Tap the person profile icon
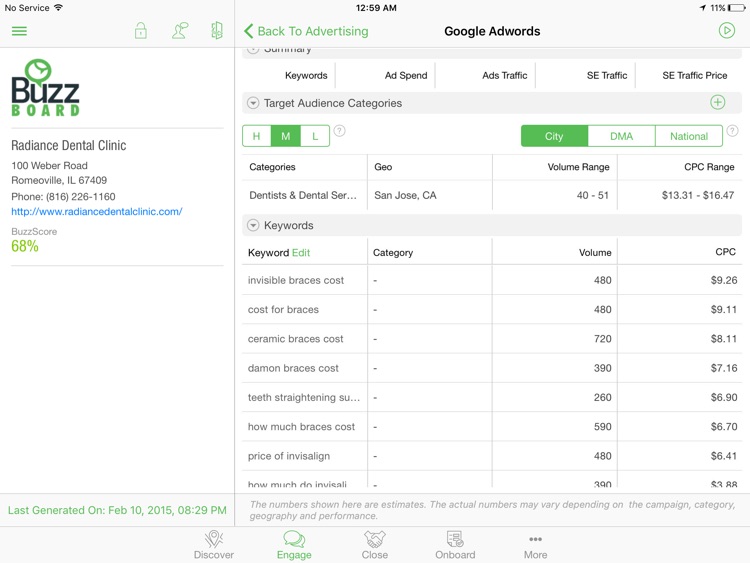 coord(180,31)
